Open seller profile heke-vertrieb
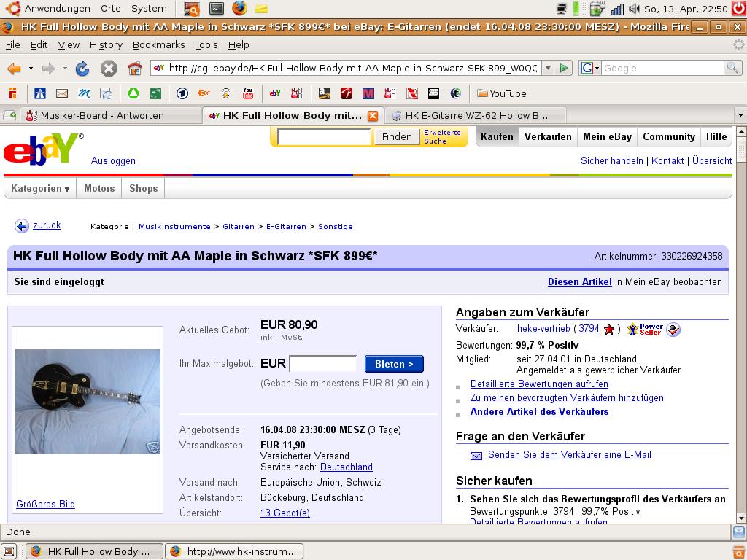Screen dimensions: 747x560 [x=543, y=329]
